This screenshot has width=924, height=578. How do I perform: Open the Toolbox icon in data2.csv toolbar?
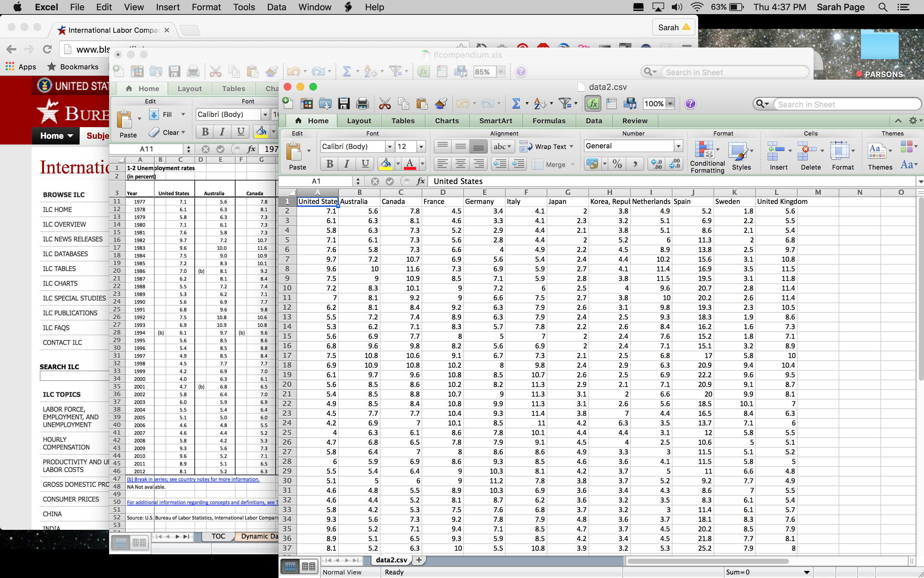[x=611, y=103]
